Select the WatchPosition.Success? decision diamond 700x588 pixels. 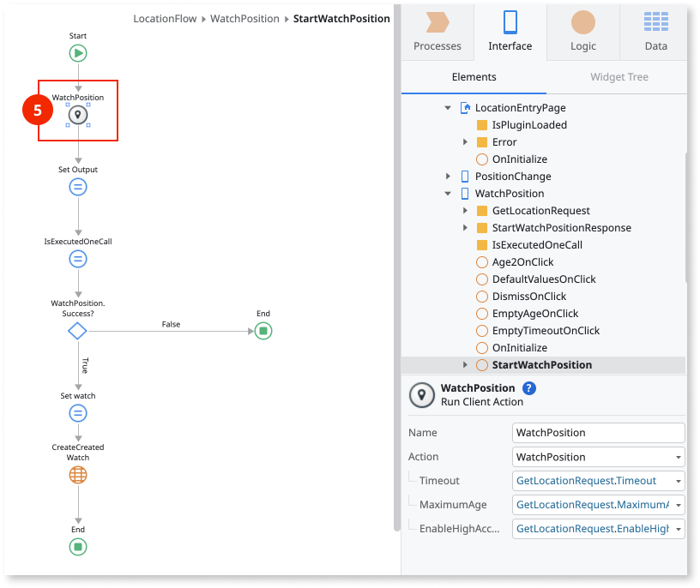(78, 331)
